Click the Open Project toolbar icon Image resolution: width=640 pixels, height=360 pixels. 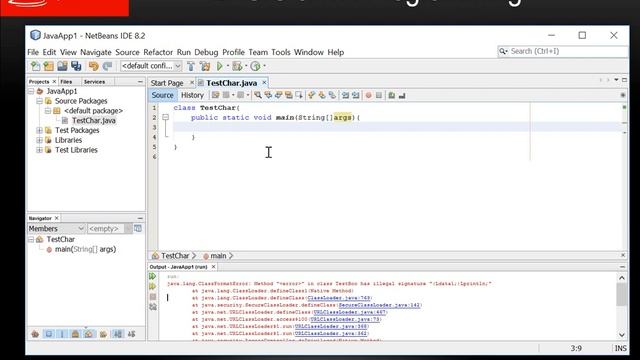(62, 66)
